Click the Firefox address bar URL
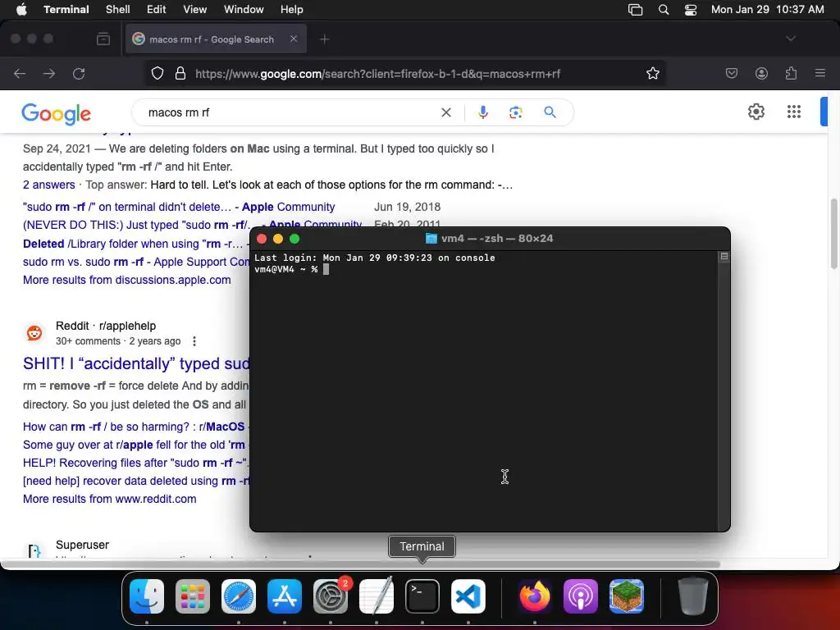840x630 pixels. click(x=377, y=74)
